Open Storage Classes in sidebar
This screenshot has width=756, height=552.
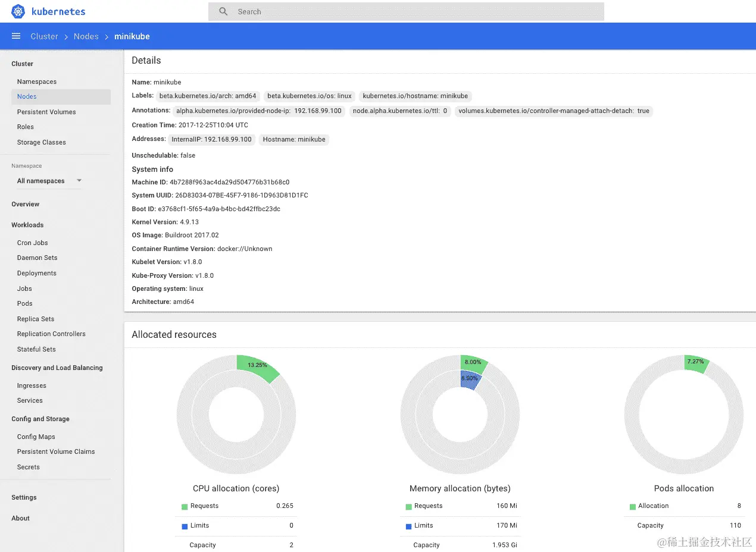42,142
